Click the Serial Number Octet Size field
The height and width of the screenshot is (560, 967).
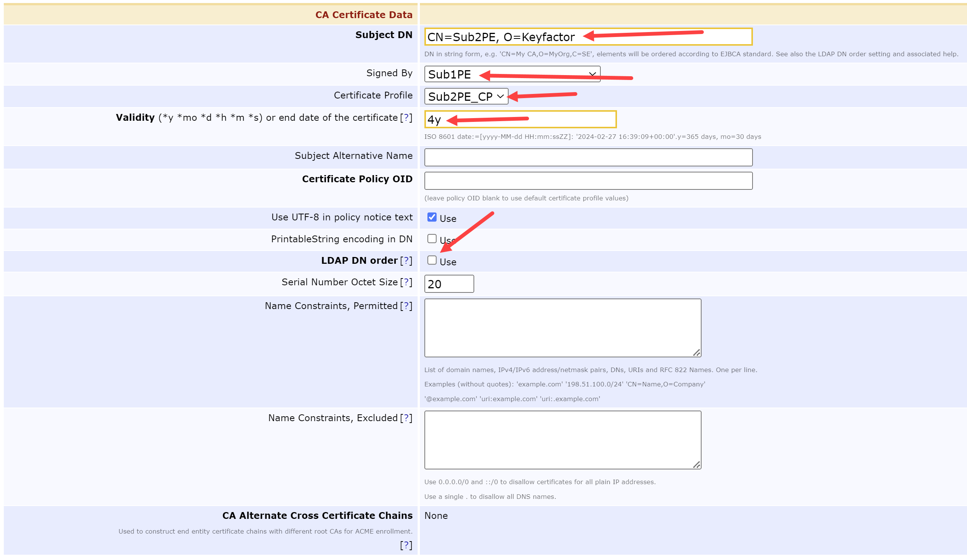click(449, 284)
